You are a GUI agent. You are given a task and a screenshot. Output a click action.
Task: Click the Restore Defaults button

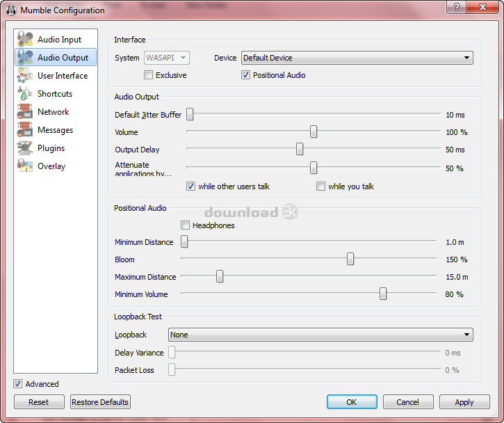coord(100,402)
